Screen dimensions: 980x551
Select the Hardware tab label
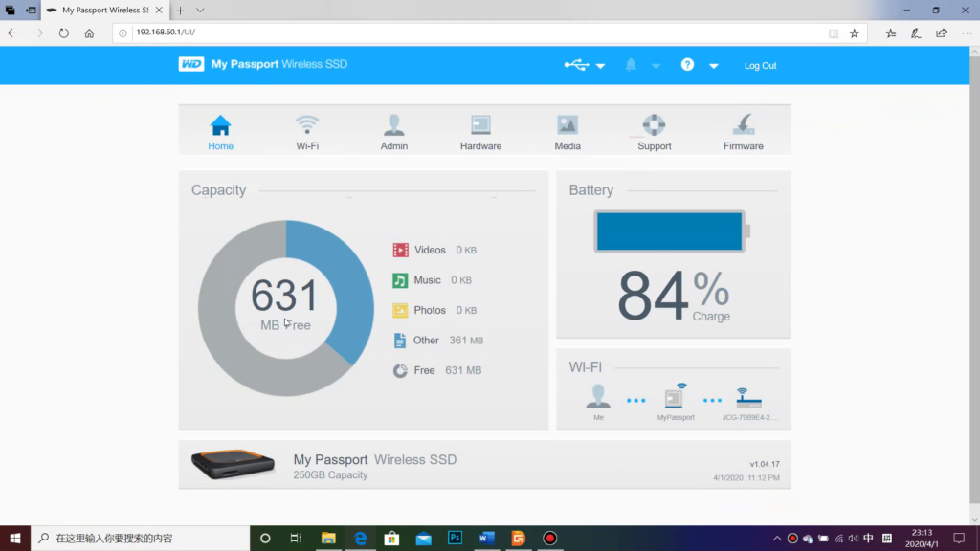[x=480, y=146]
